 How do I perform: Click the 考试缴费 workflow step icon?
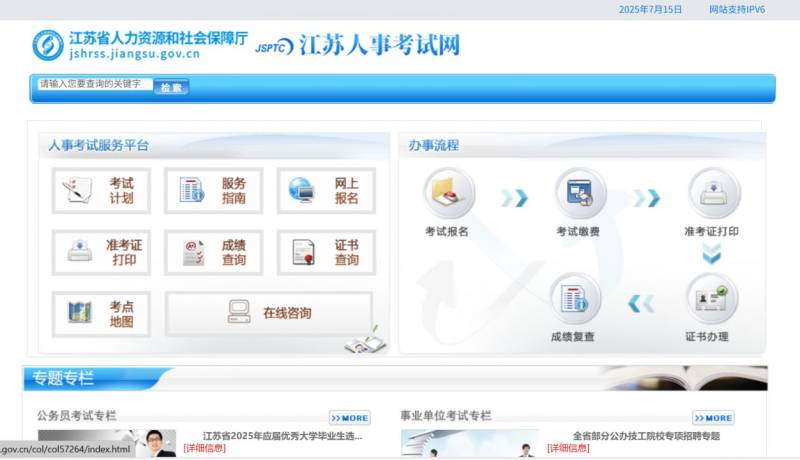click(579, 193)
